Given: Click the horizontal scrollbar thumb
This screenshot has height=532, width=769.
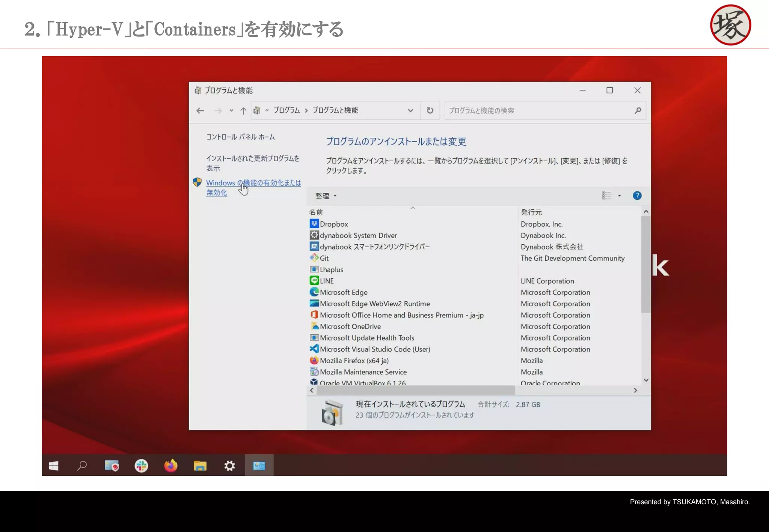Looking at the screenshot, I should tap(416, 390).
